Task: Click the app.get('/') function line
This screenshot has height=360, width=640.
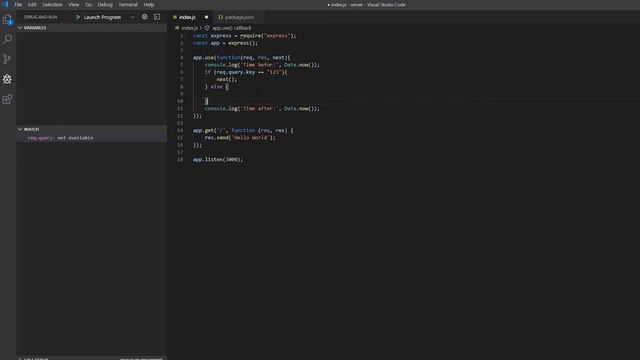Action: point(243,131)
